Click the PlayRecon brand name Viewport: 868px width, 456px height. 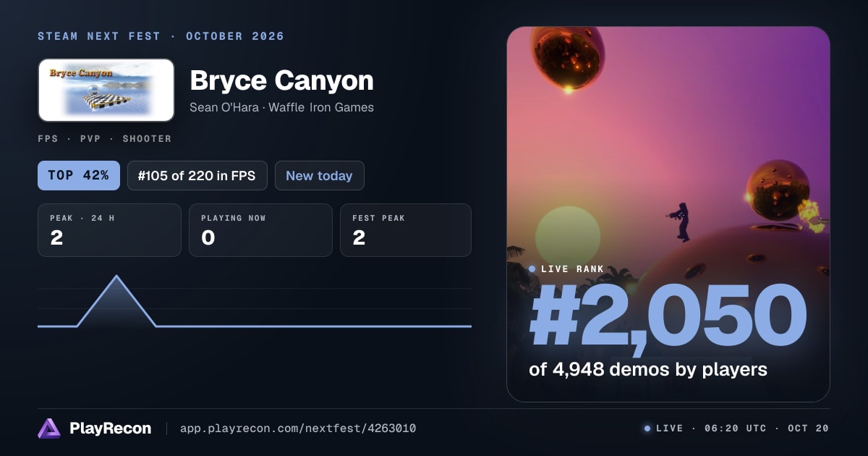click(110, 428)
